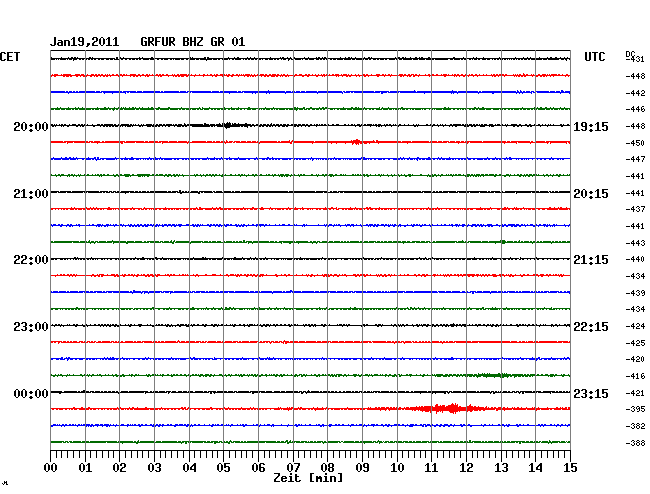Select the DC value '-424'
Viewport: 650px width, 494px height.
[635, 326]
